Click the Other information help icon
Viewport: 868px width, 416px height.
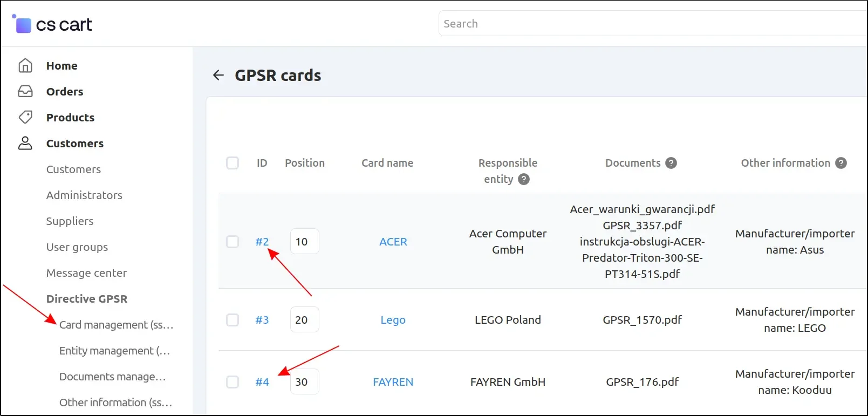841,163
